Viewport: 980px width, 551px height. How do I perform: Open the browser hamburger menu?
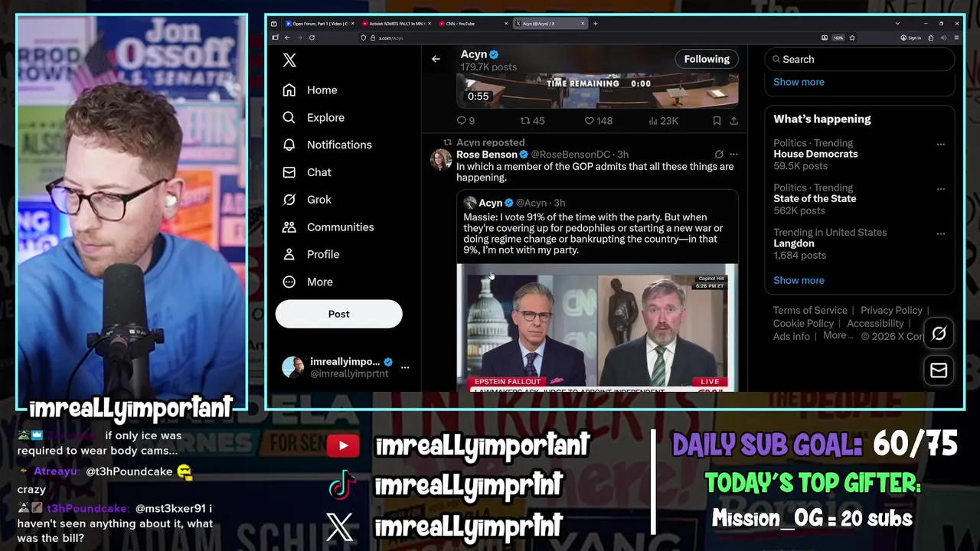[956, 37]
